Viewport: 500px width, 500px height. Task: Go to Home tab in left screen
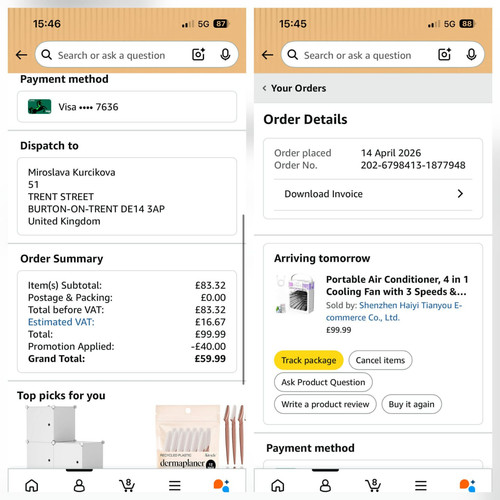click(32, 486)
